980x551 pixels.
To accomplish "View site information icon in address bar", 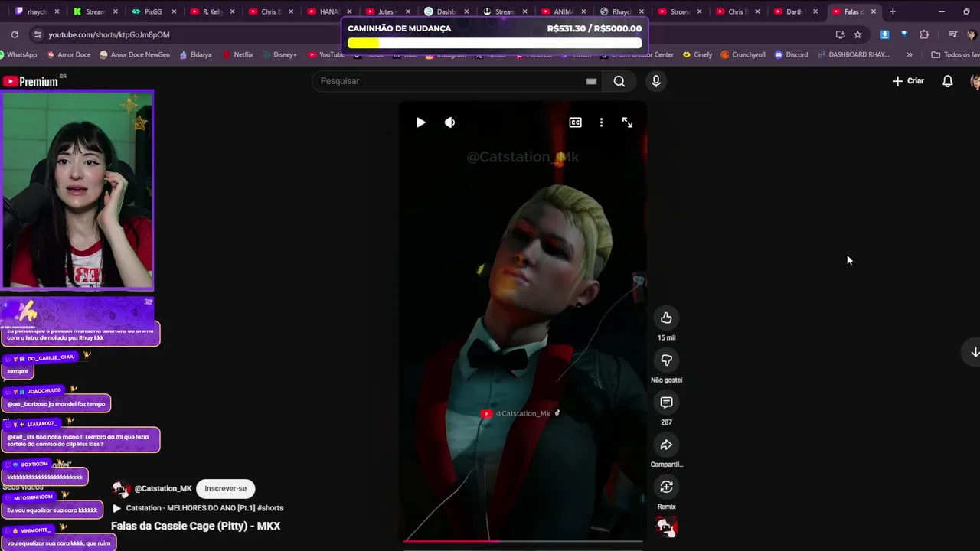I will coord(38,34).
